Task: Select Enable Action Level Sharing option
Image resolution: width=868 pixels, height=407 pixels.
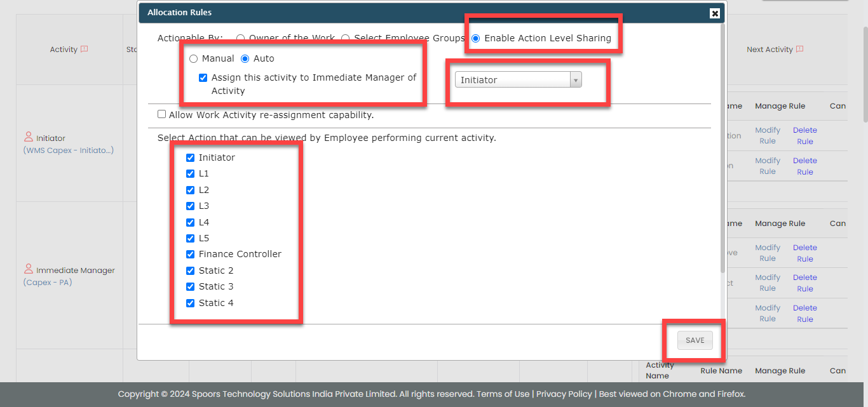Action: (x=476, y=39)
